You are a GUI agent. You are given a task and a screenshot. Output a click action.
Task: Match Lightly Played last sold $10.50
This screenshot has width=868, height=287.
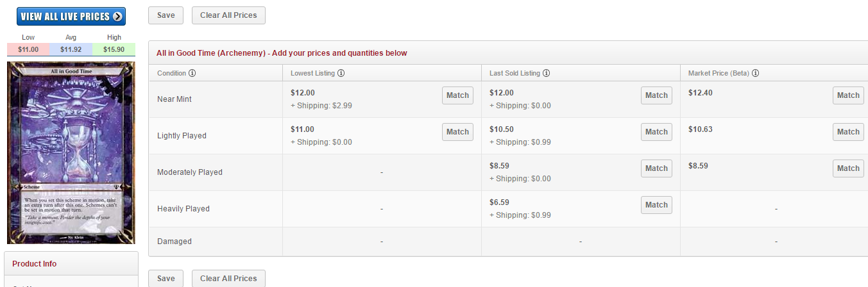click(x=656, y=132)
